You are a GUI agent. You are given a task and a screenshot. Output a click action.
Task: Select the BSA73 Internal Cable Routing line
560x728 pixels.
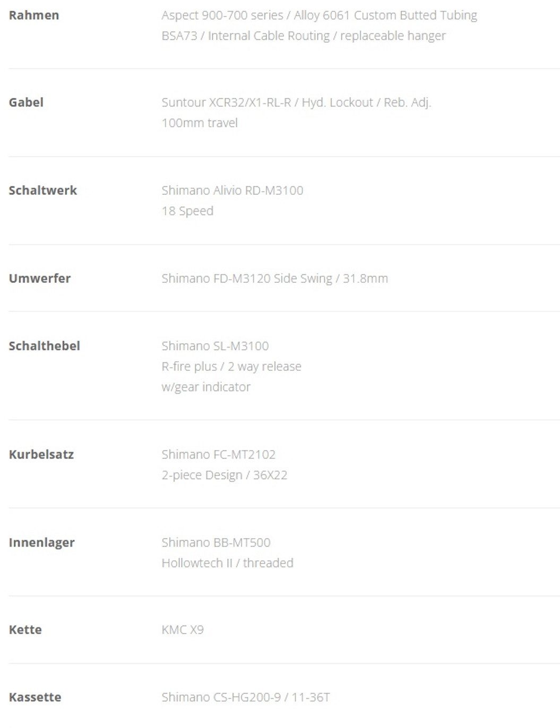304,36
